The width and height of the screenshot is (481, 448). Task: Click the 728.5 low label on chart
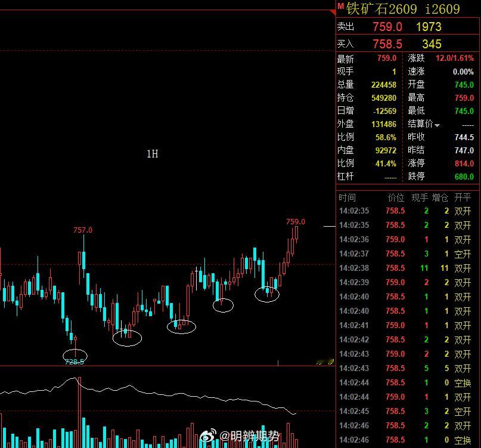pyautogui.click(x=75, y=362)
